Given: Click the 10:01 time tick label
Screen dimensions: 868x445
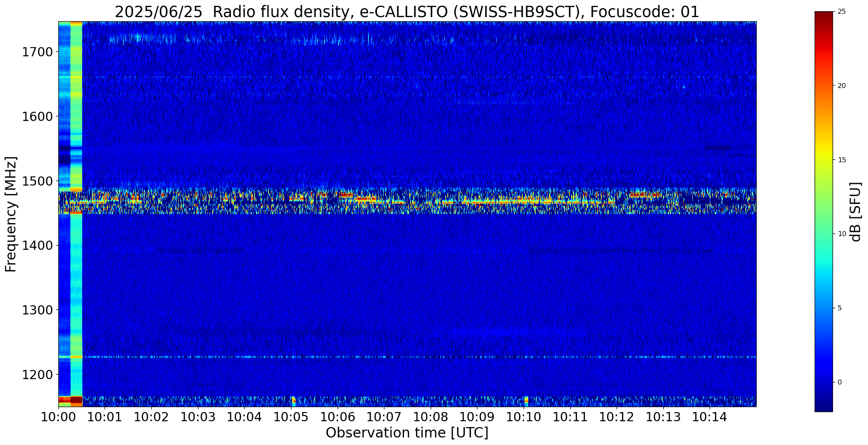Looking at the screenshot, I should click(x=105, y=417).
